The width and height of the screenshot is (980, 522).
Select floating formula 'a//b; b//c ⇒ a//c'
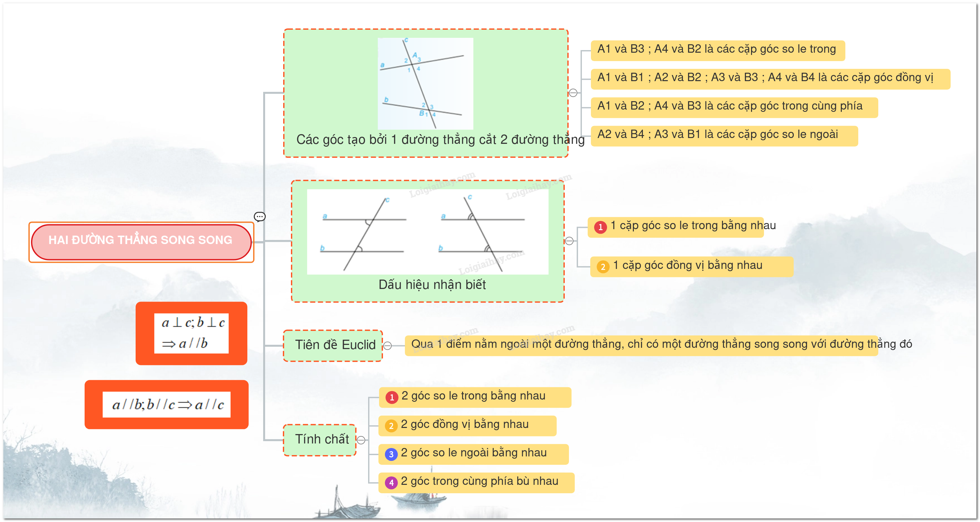pos(166,404)
